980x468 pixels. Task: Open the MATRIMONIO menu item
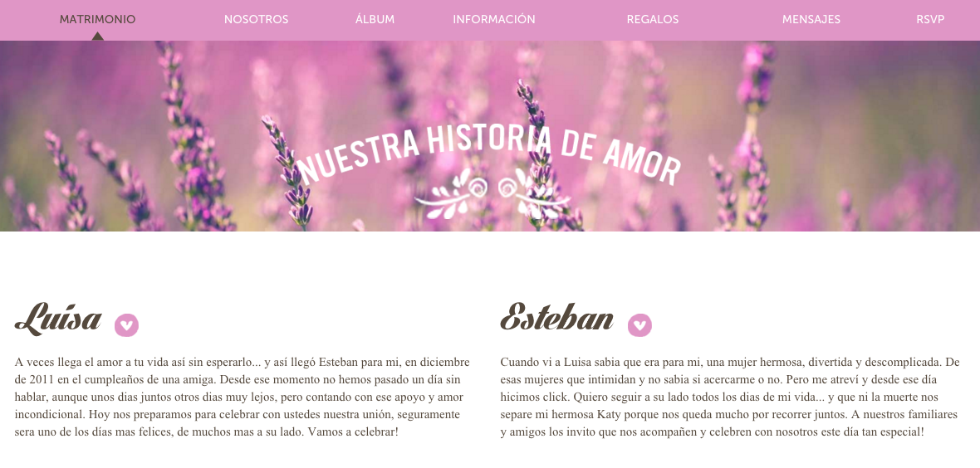pos(97,19)
